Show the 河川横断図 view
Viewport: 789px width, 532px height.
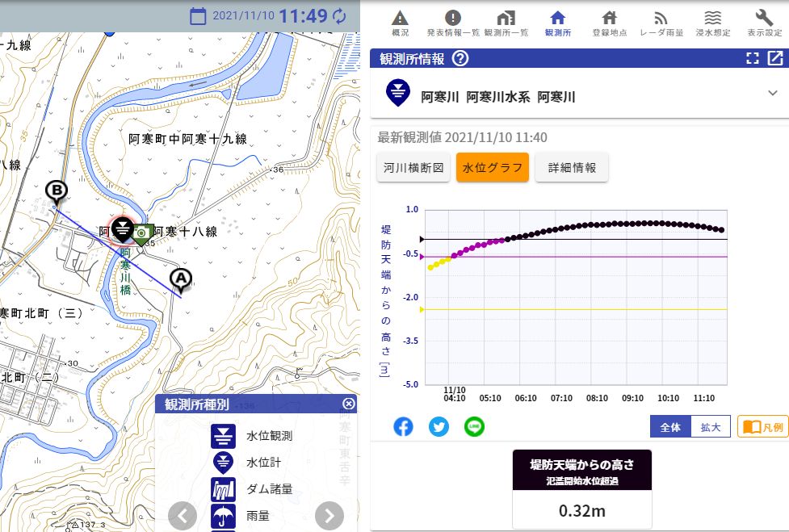pos(413,167)
